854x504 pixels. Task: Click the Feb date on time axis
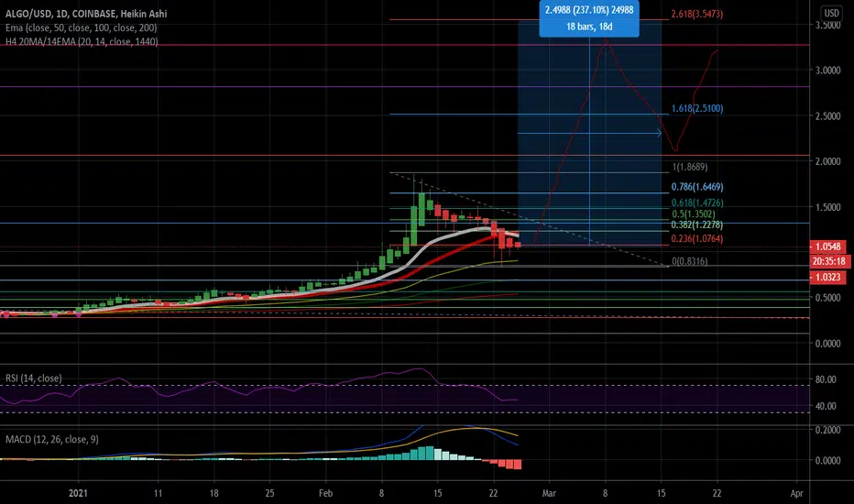pyautogui.click(x=325, y=493)
